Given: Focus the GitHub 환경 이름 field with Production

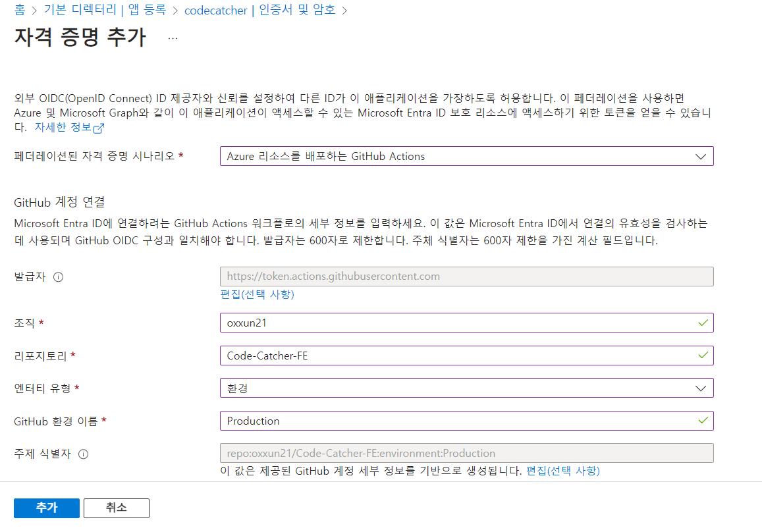Looking at the screenshot, I should point(466,421).
